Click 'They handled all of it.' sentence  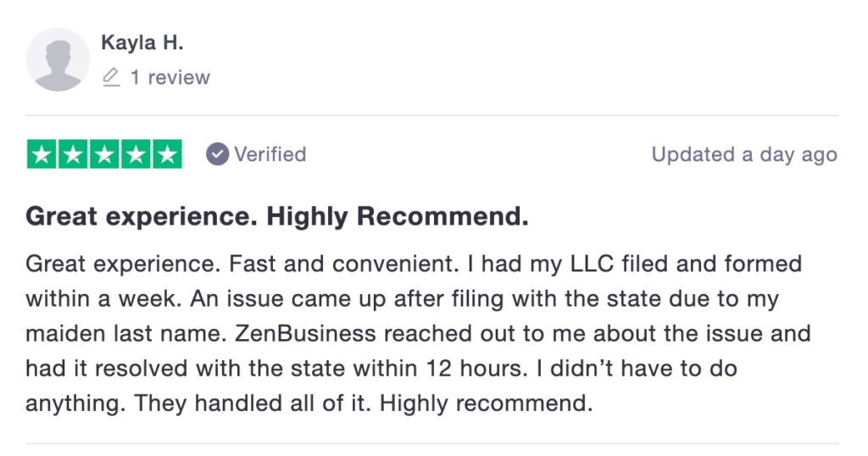click(253, 403)
